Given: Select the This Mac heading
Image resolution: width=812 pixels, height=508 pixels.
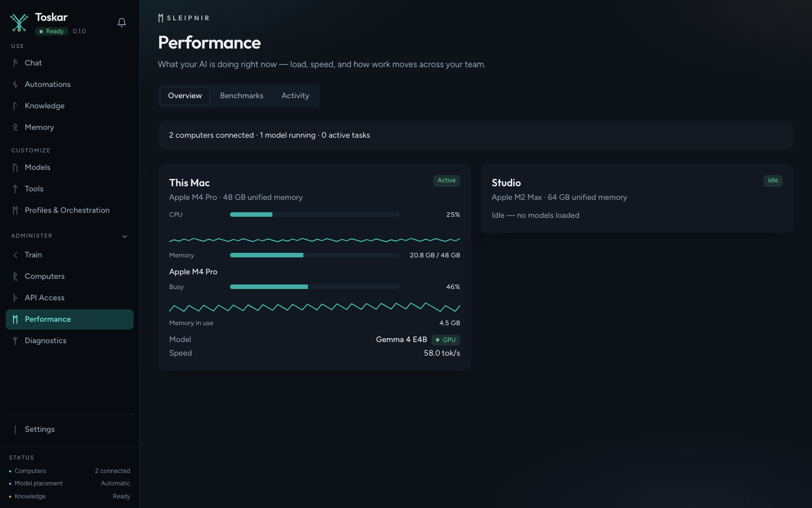Looking at the screenshot, I should tap(189, 183).
